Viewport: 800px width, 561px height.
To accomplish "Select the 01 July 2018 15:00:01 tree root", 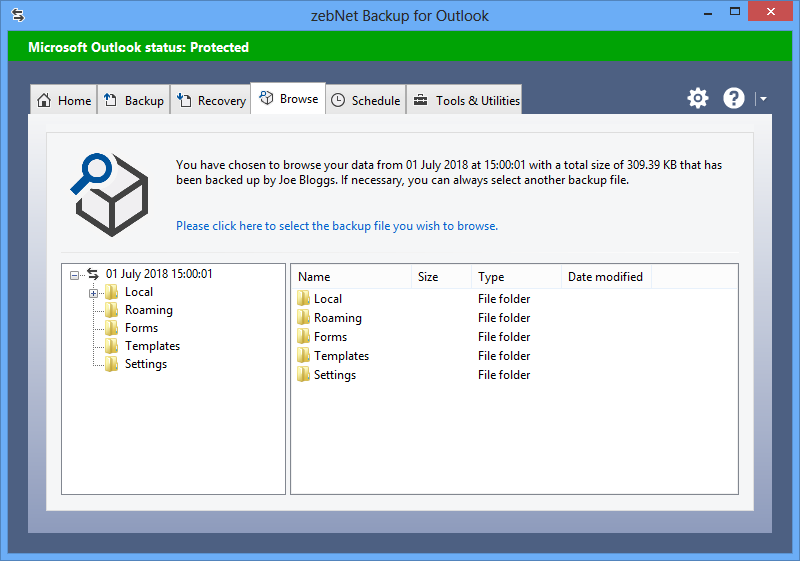I will [159, 274].
